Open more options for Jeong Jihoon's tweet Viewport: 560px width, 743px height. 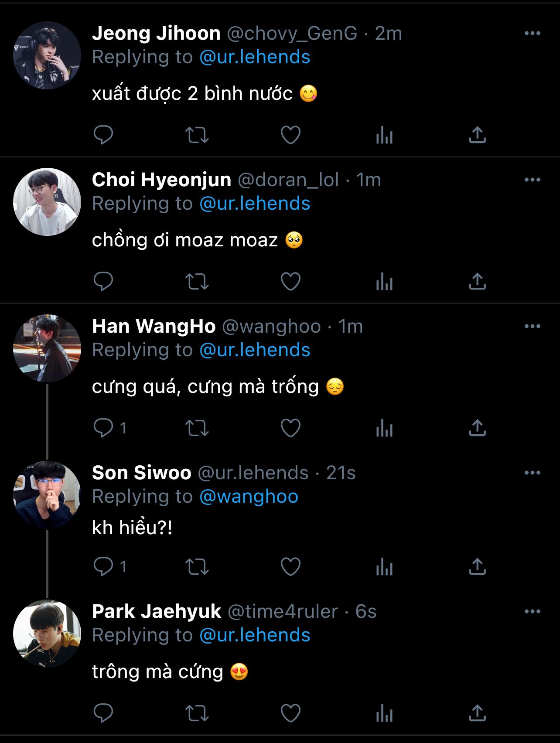532,34
